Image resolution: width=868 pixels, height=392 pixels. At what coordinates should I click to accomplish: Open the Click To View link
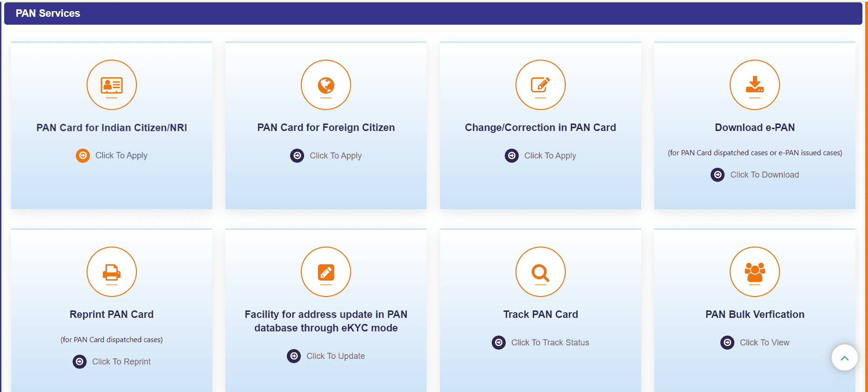click(x=764, y=343)
